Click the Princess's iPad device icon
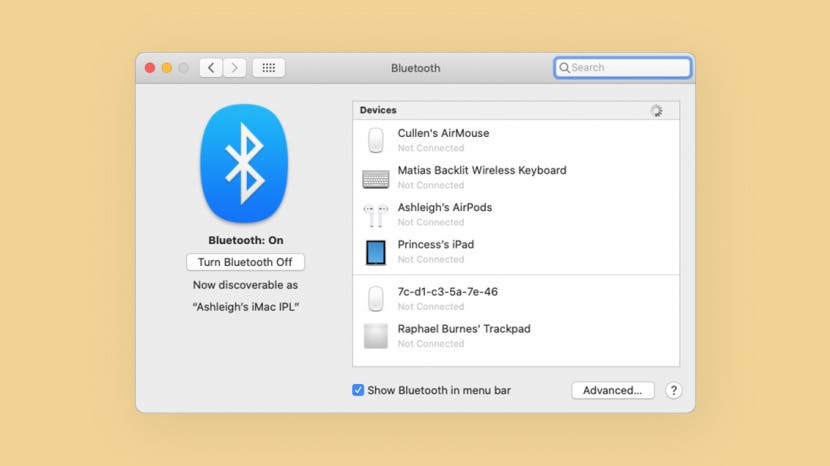 click(376, 252)
